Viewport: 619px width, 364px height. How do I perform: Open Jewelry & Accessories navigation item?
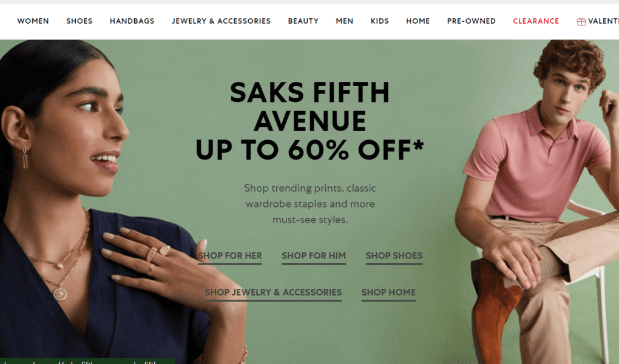(x=221, y=21)
